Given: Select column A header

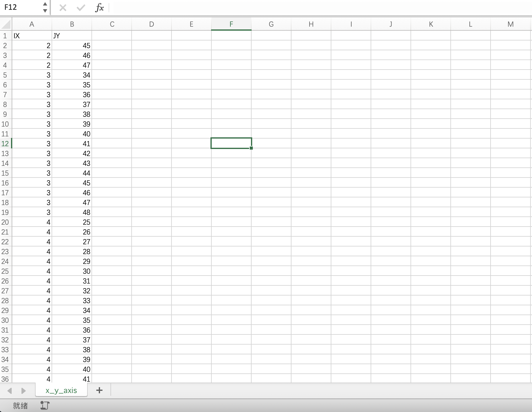Looking at the screenshot, I should pos(32,24).
